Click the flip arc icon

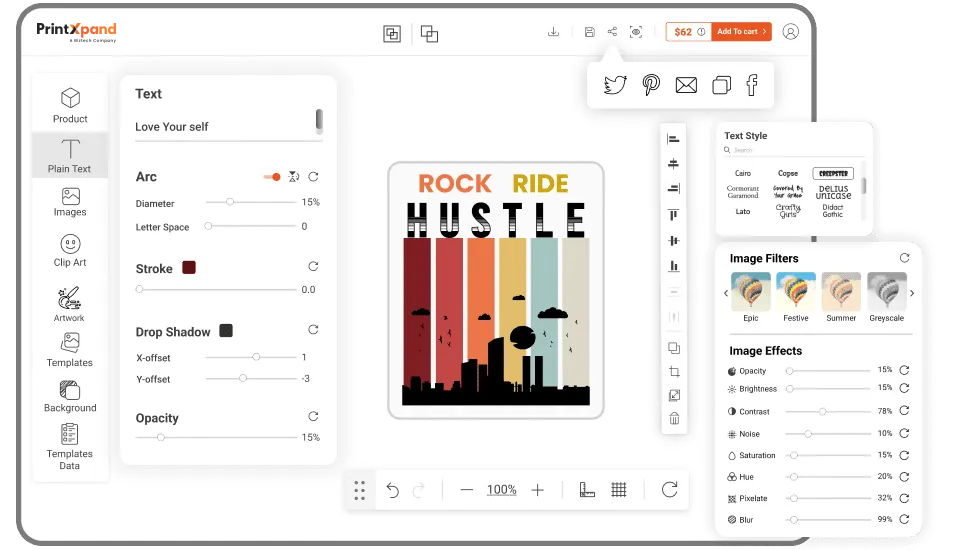click(x=293, y=177)
